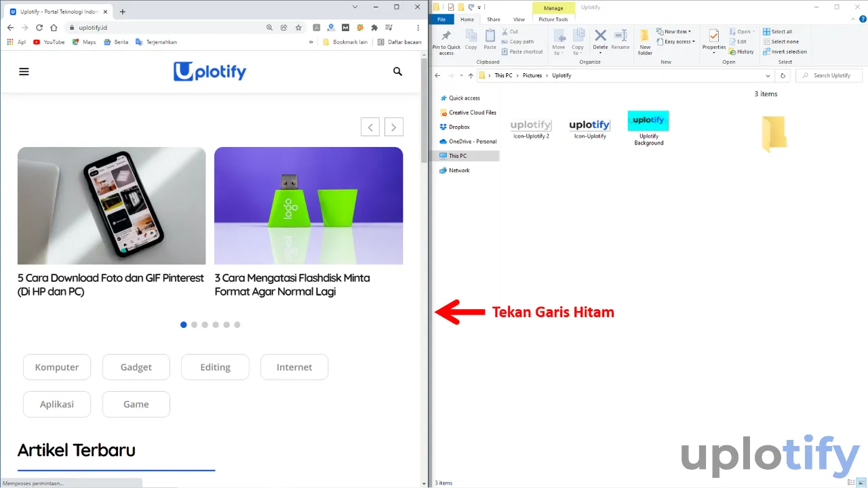Screen dimensions: 868x488
Task: Open Explorer help question mark icon
Action: [x=861, y=19]
